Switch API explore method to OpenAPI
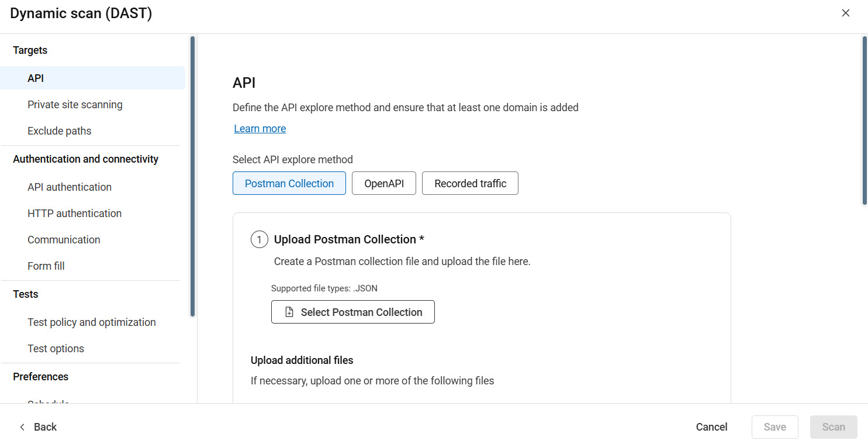868x447 pixels. (x=383, y=183)
